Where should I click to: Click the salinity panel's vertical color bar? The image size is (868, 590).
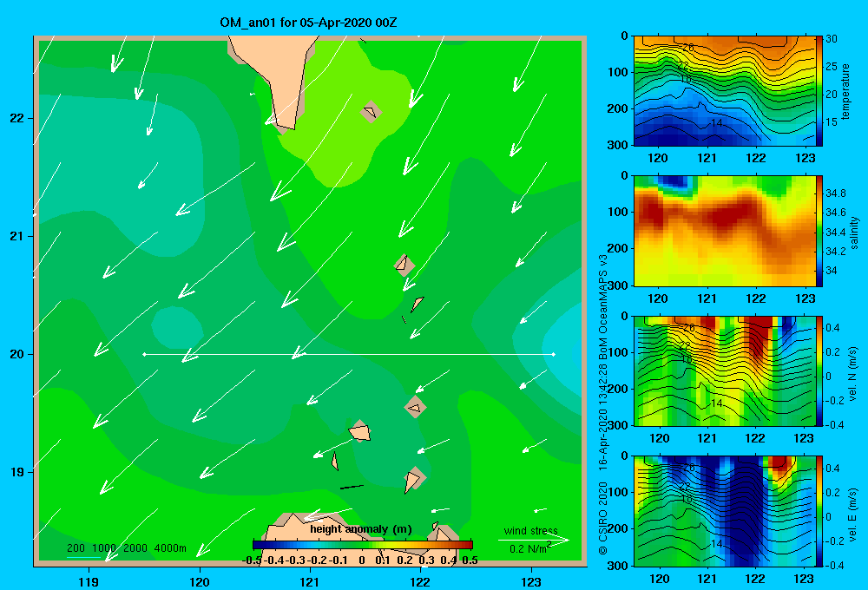coord(819,231)
